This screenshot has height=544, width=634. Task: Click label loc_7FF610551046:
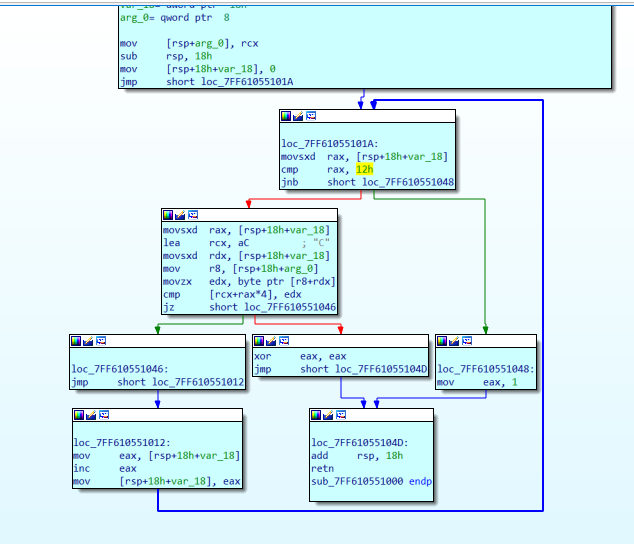(120, 369)
